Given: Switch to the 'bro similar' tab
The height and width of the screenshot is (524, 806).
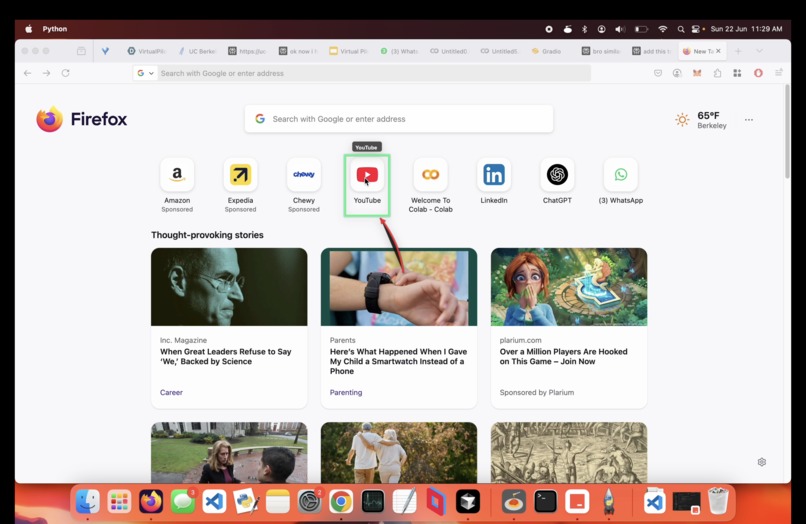Looking at the screenshot, I should pyautogui.click(x=600, y=51).
